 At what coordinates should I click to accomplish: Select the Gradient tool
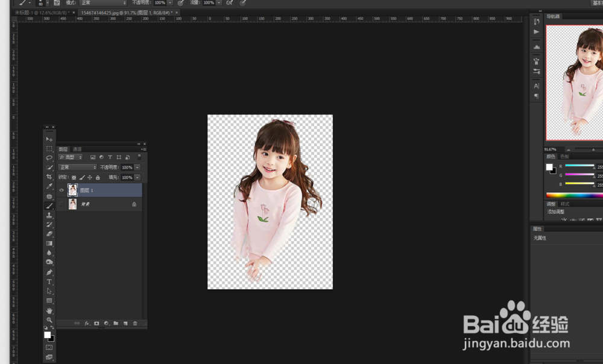49,243
